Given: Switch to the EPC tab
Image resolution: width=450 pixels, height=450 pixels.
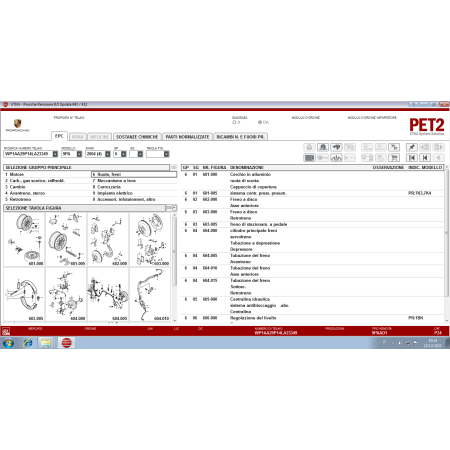Looking at the screenshot, I should [x=59, y=136].
